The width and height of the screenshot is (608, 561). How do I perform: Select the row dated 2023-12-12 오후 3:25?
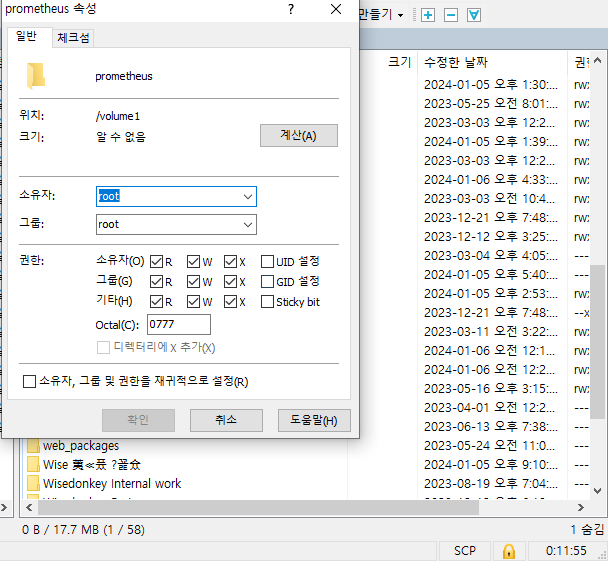491,236
